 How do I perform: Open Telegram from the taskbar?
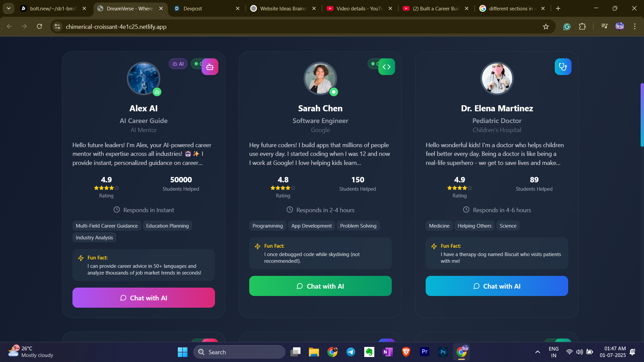(351, 352)
